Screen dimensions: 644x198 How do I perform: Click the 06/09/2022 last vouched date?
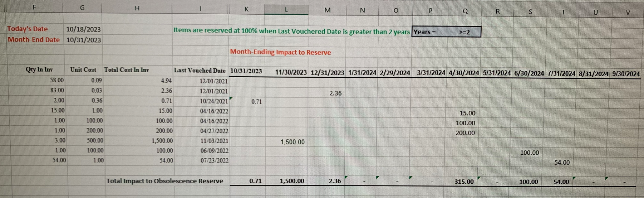click(215, 151)
